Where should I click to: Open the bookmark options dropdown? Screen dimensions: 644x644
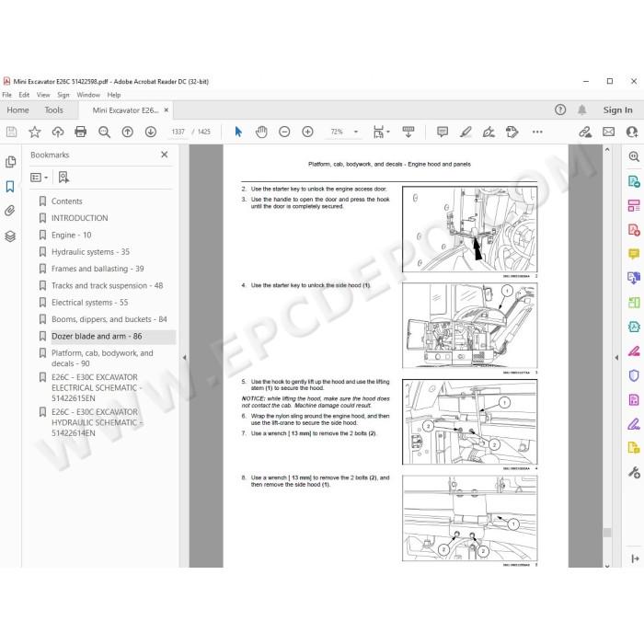39,178
